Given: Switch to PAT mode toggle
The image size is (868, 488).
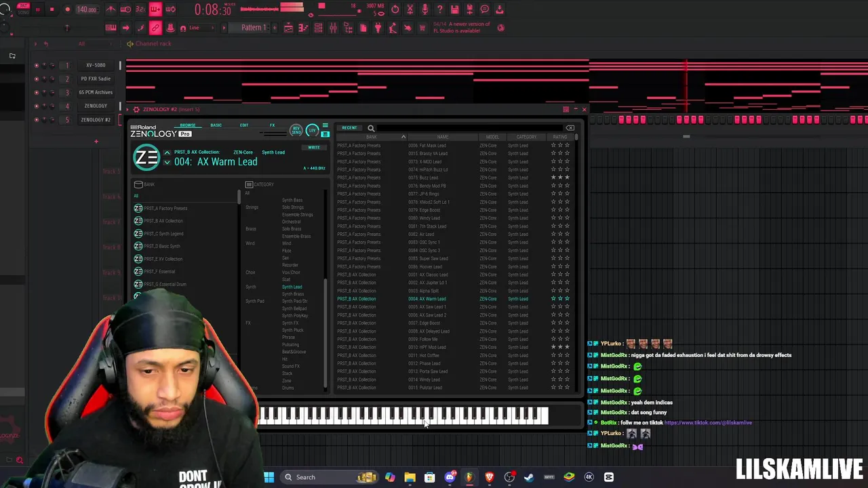Looking at the screenshot, I should (25, 7).
